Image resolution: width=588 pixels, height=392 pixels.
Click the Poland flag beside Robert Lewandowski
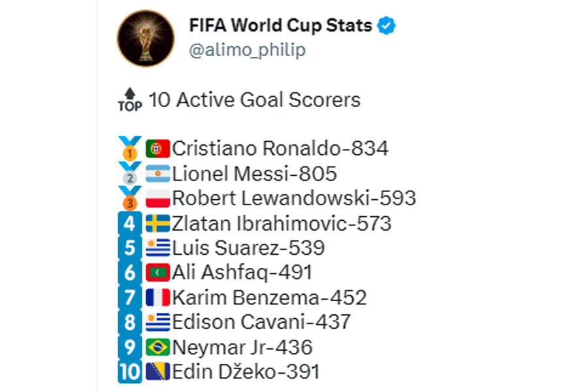coord(158,199)
